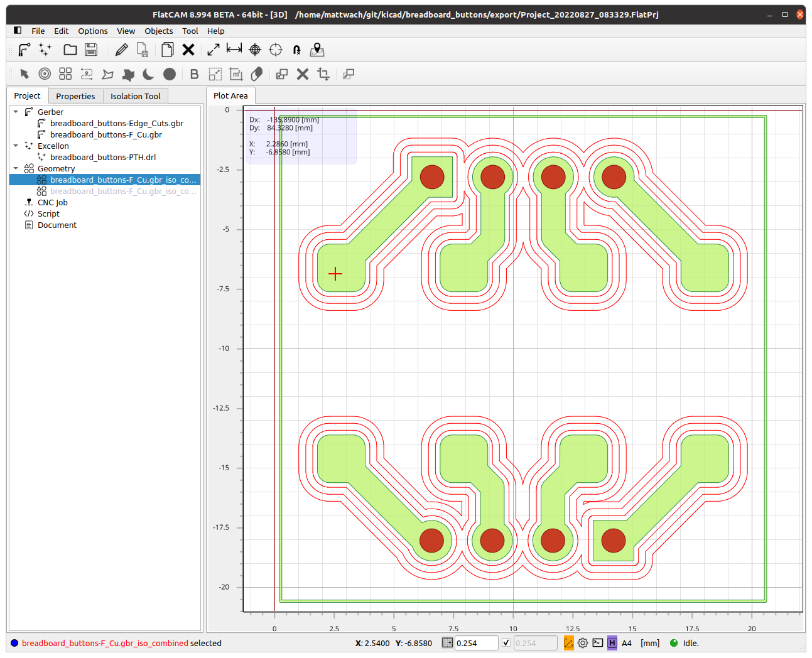Click the Save Project floppy icon
This screenshot has height=658, width=812.
(x=91, y=50)
